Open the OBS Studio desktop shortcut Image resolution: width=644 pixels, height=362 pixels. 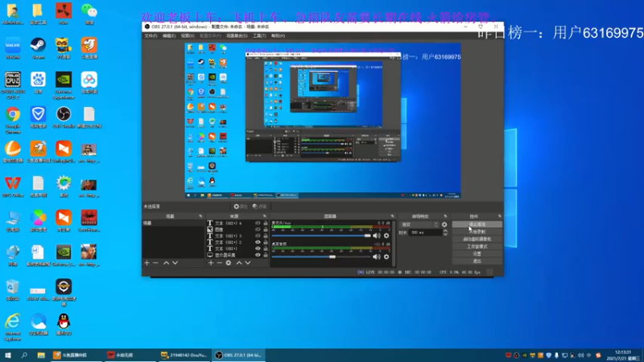64,117
